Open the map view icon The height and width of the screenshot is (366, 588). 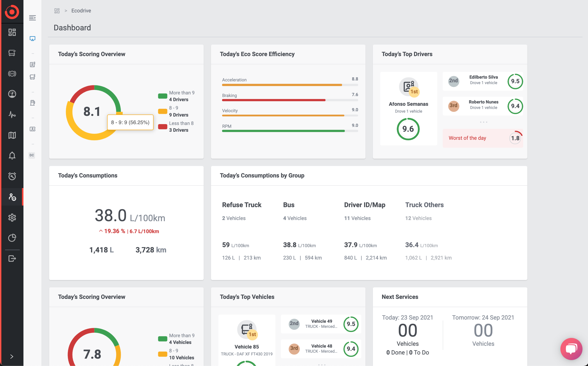point(12,135)
